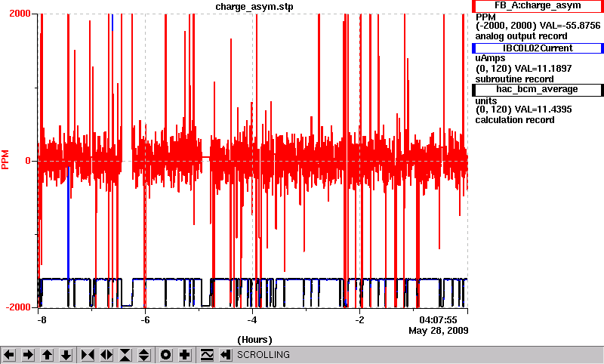Viewport: 604px width, 364px height.
Task: Click the 'calculation record' description
Action: (x=515, y=120)
